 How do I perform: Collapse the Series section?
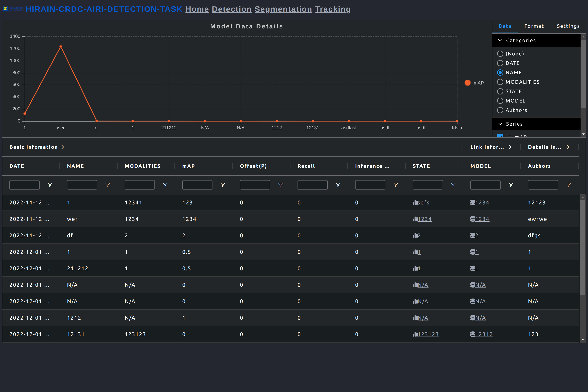(x=500, y=124)
